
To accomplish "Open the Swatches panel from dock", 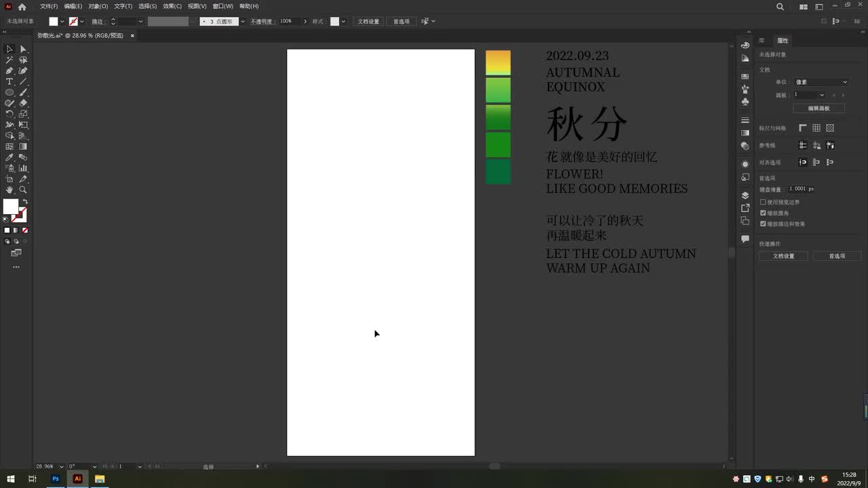I will pos(745,77).
